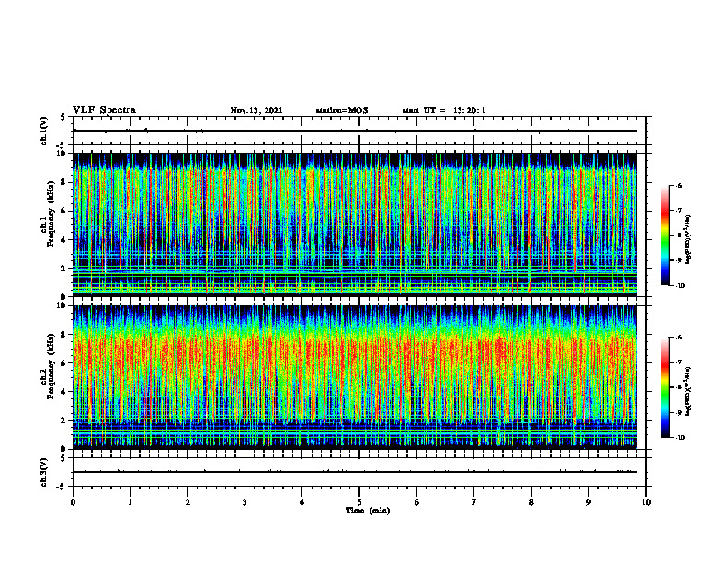This screenshot has width=728, height=563.
Task: Click the ch.2 spectrogram panel
Action: point(355,377)
